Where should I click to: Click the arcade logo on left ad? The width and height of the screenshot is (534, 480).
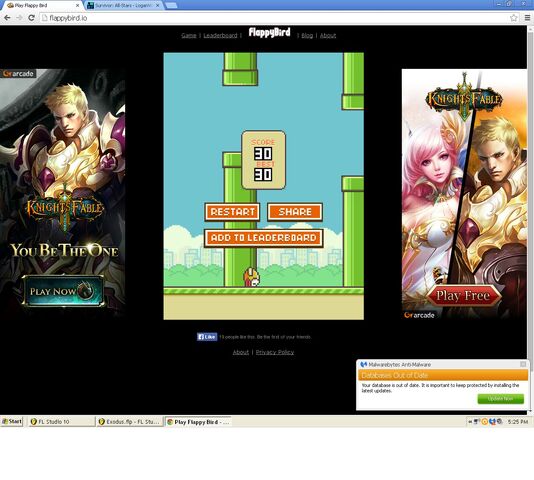coord(18,74)
